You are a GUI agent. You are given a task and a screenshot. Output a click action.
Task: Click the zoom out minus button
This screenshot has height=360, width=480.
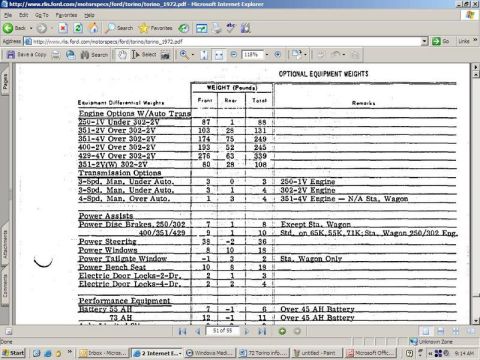click(234, 54)
